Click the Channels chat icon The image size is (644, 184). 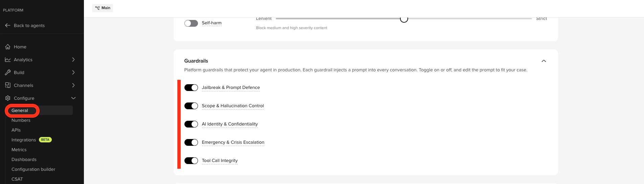tap(8, 85)
